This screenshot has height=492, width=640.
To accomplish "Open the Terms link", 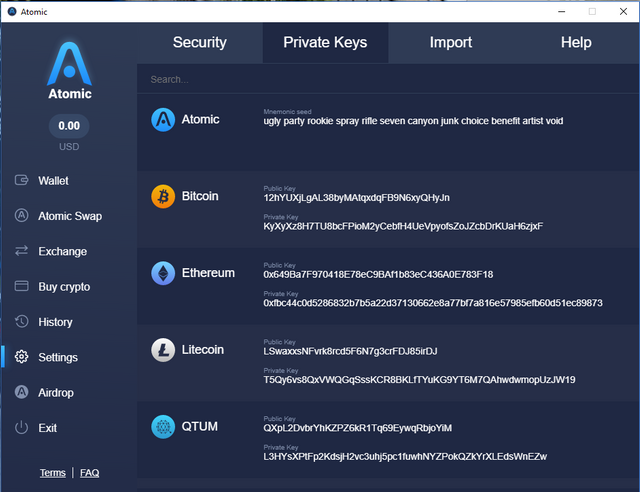I will (53, 473).
